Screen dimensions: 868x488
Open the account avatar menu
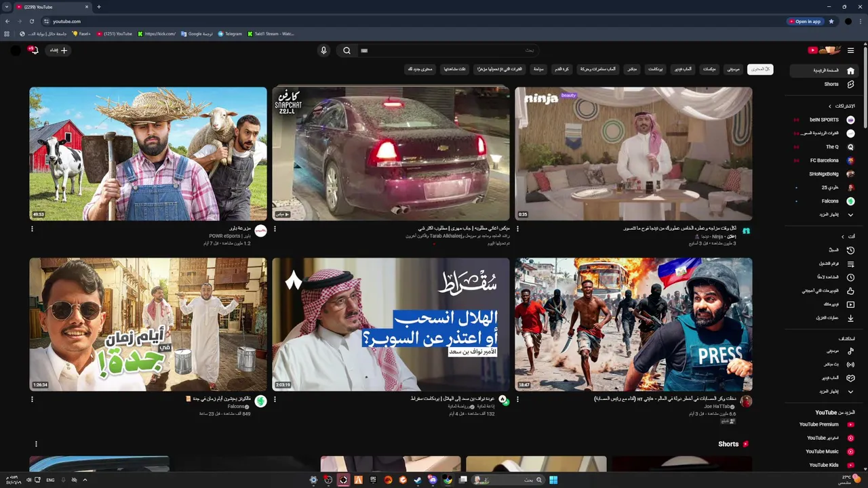[16, 50]
